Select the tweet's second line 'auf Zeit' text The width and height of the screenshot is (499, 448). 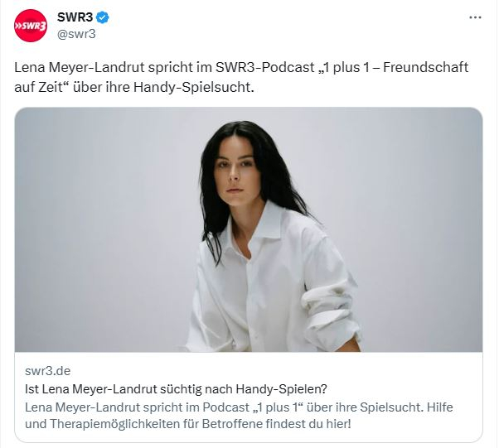coord(41,87)
